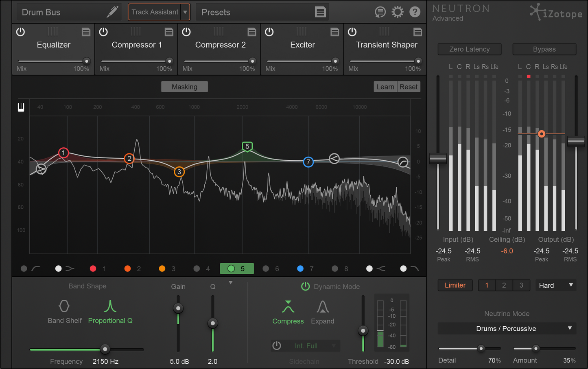Open the undo history speech-bubble icon
Screen dimensions: 588x369
[x=380, y=12]
